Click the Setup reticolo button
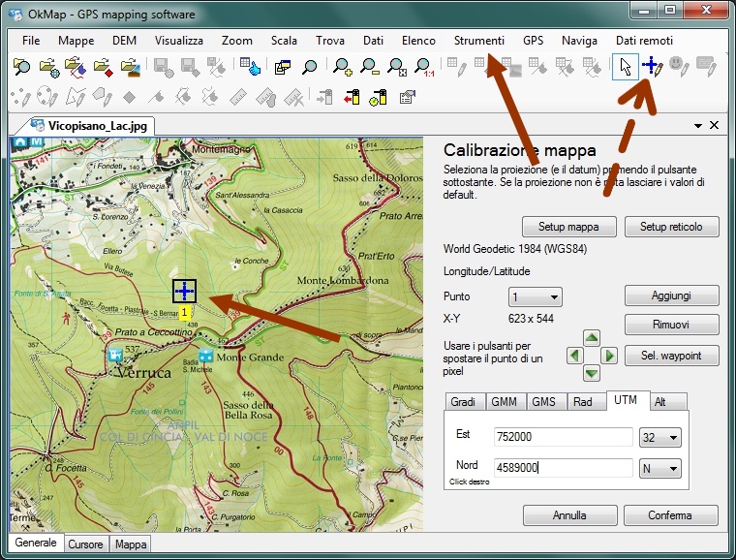 tap(671, 227)
